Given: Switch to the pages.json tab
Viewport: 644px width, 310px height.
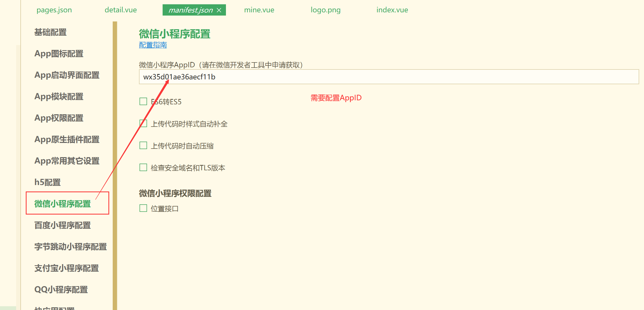Looking at the screenshot, I should [x=54, y=10].
